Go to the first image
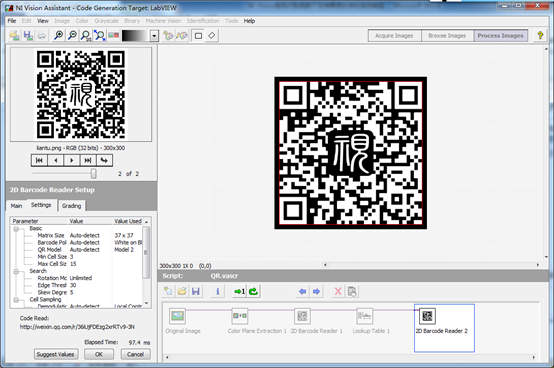This screenshot has width=554, height=368. [39, 160]
